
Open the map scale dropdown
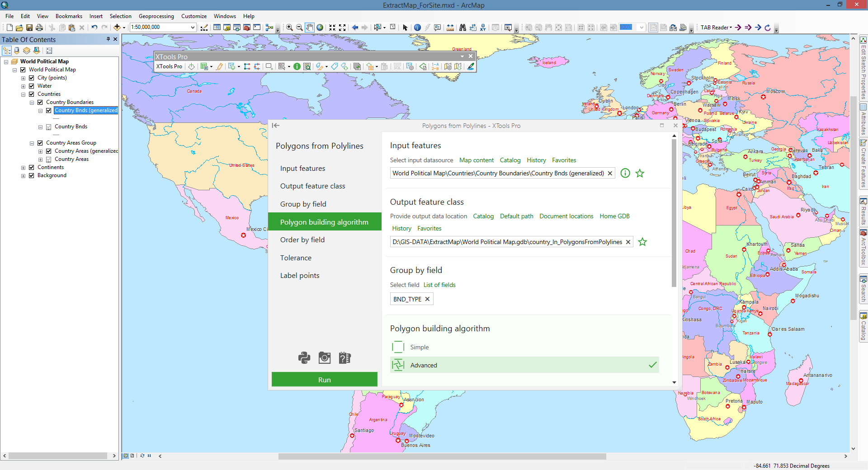tap(193, 28)
